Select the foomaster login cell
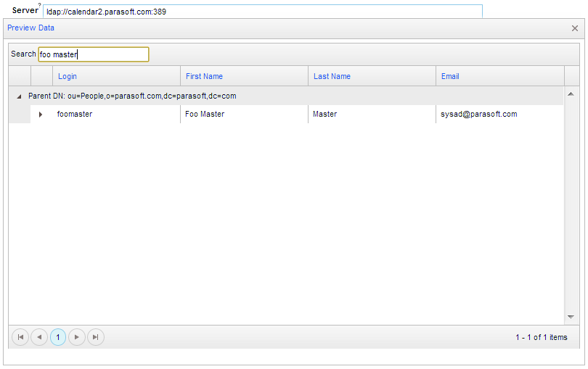 (116, 115)
